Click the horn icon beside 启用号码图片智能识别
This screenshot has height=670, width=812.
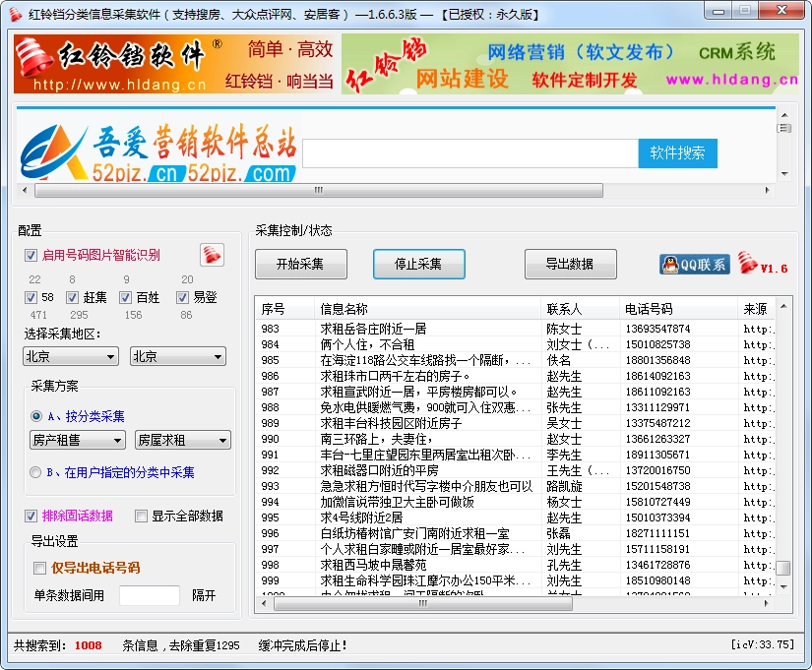[x=213, y=253]
